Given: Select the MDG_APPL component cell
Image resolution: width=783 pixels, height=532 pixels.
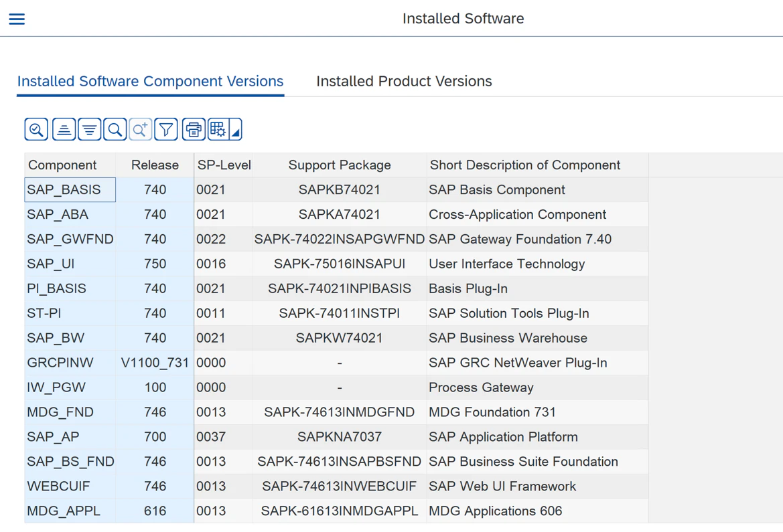Looking at the screenshot, I should (x=70, y=511).
